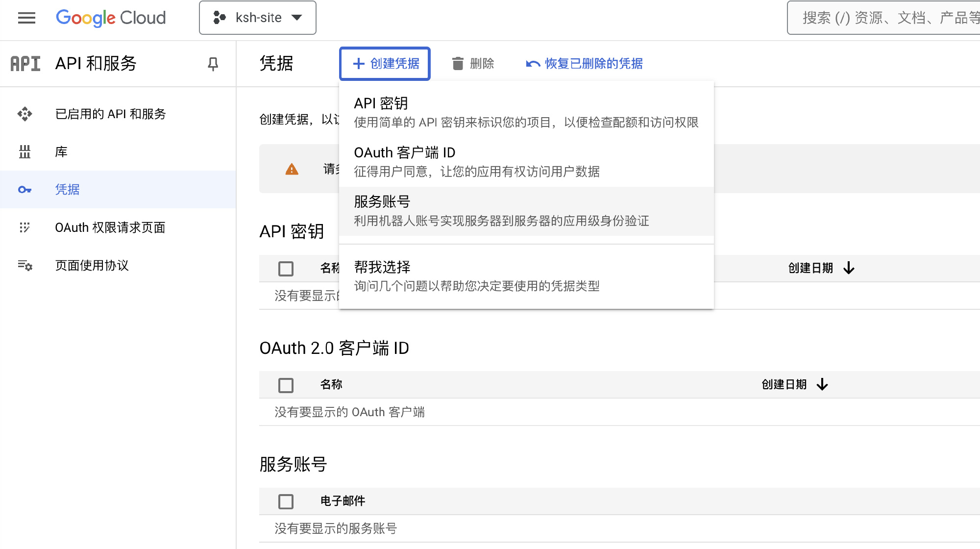Image resolution: width=980 pixels, height=549 pixels.
Task: Select 服务账号 in the create menu
Action: coord(526,211)
